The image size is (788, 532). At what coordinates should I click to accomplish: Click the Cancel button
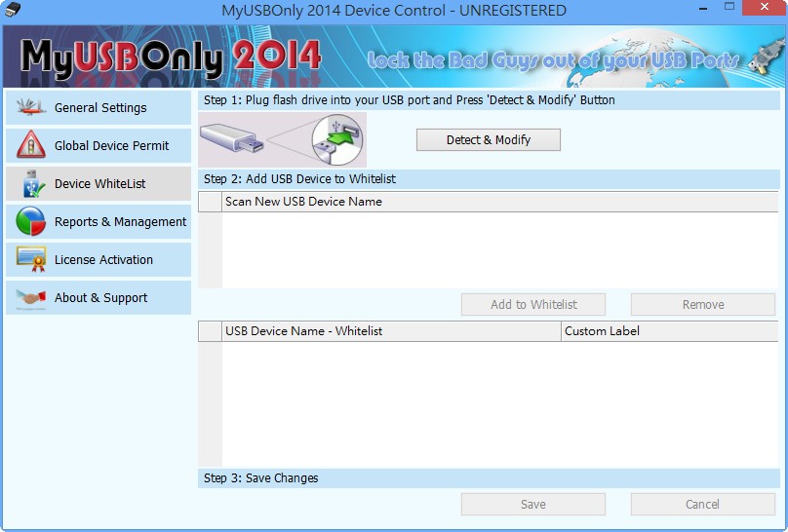pyautogui.click(x=702, y=505)
